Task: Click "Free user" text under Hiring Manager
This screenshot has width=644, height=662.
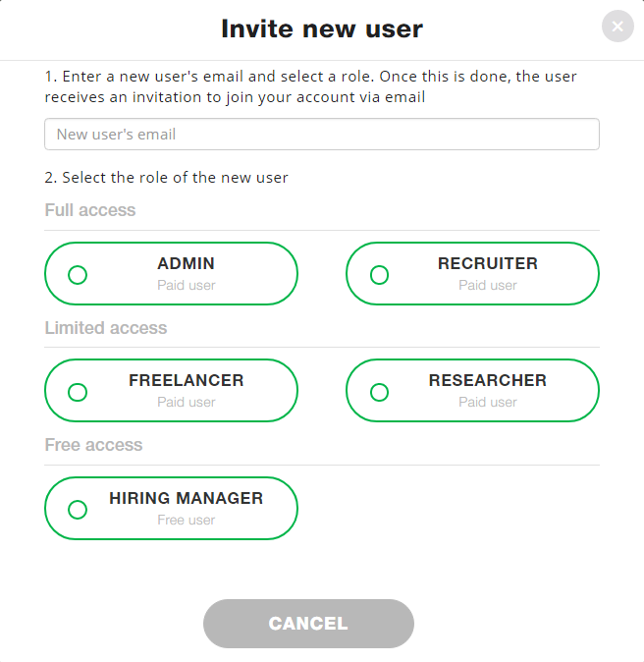Action: 186,521
